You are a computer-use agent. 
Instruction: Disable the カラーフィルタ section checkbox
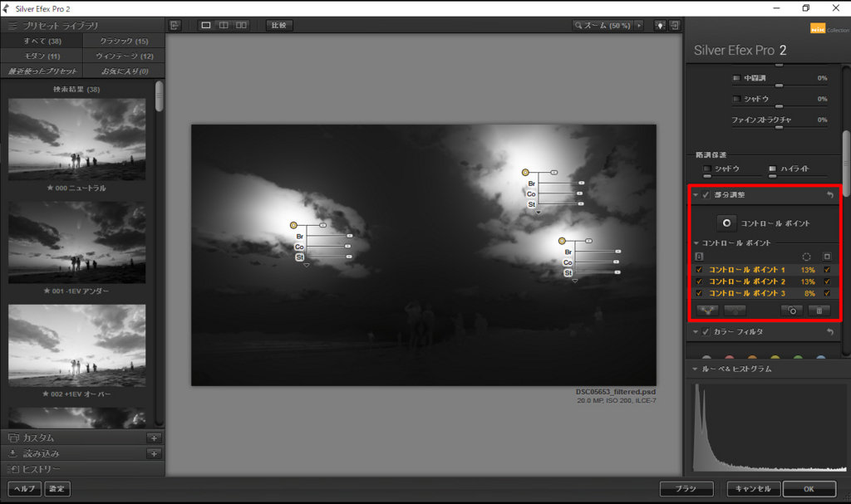point(706,331)
